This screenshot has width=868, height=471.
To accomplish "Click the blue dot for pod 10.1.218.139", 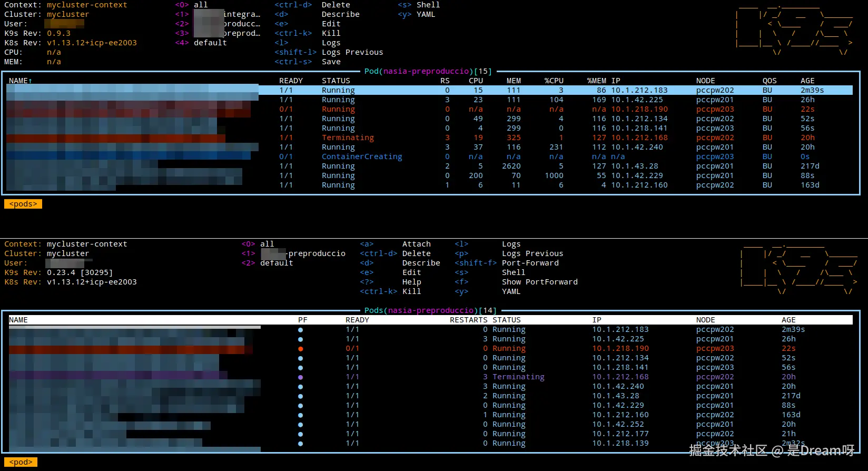I will (x=300, y=444).
